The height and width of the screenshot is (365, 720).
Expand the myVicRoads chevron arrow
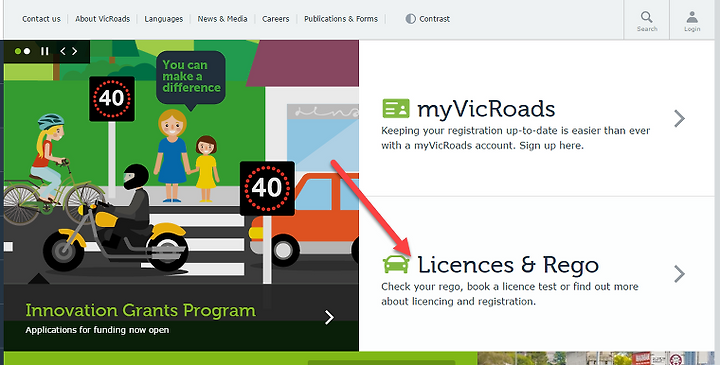(679, 118)
